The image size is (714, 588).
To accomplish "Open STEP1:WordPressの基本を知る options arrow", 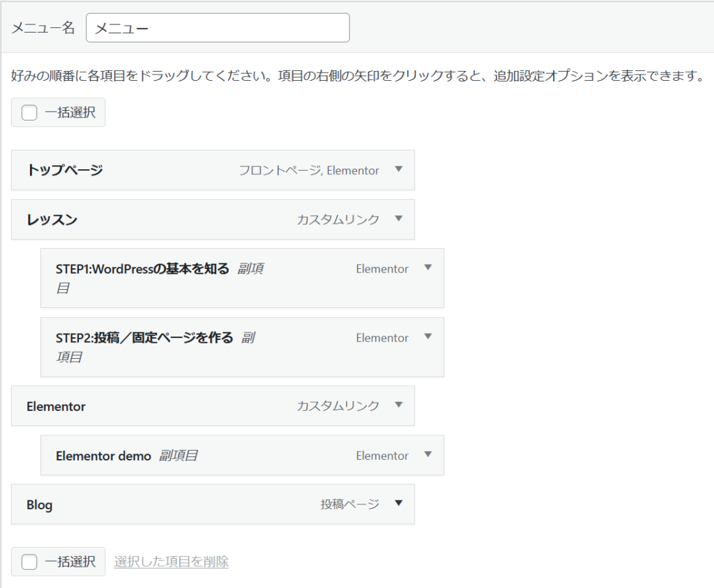I will coord(428,268).
